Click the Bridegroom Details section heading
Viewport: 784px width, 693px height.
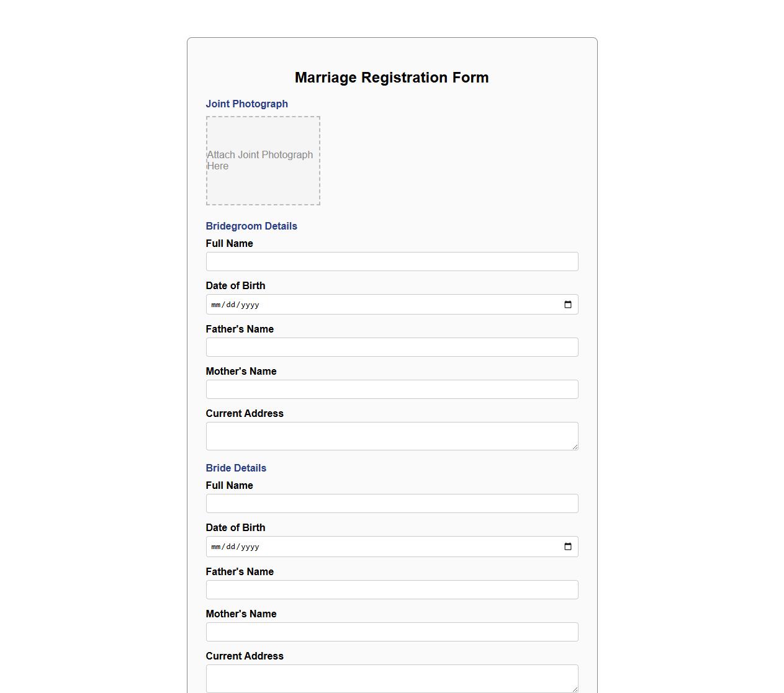point(251,226)
